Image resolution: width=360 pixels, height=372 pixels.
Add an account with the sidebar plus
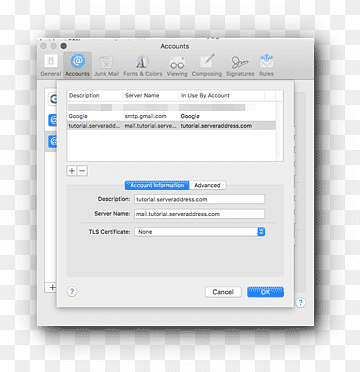52,288
